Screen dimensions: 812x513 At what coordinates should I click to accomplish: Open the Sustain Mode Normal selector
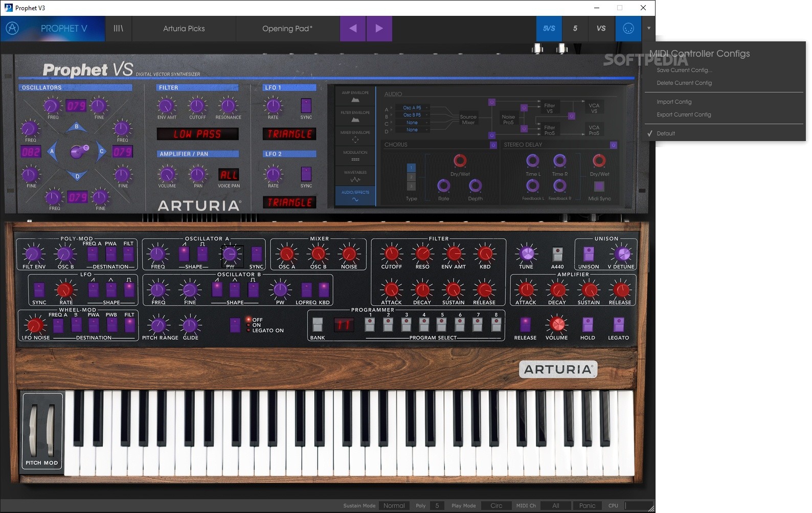[394, 505]
